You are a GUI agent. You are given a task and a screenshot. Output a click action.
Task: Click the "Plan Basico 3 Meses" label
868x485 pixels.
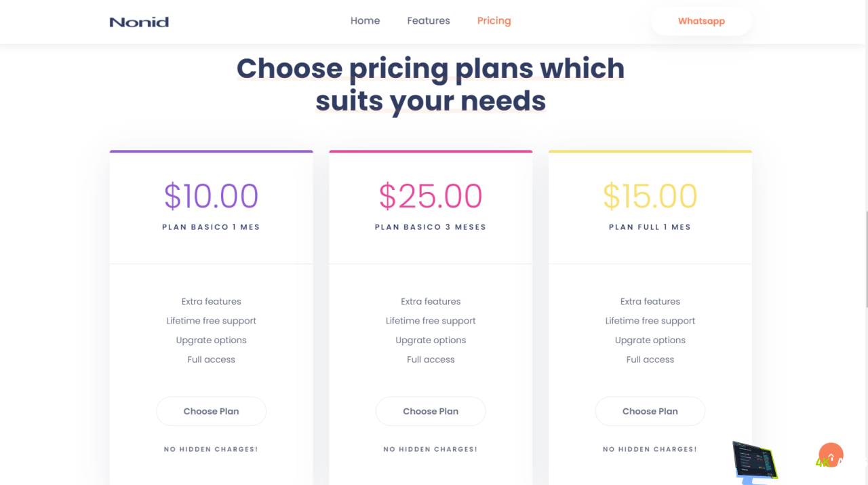click(x=431, y=227)
